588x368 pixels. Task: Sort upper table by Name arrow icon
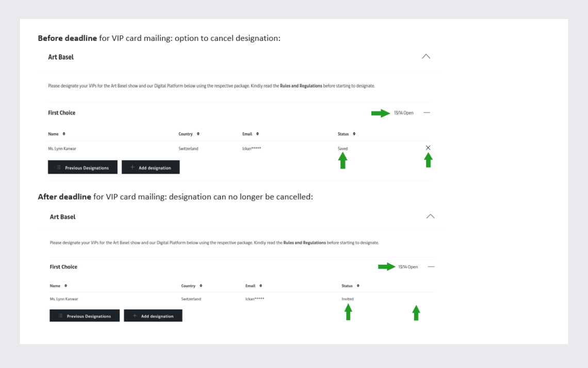click(64, 134)
